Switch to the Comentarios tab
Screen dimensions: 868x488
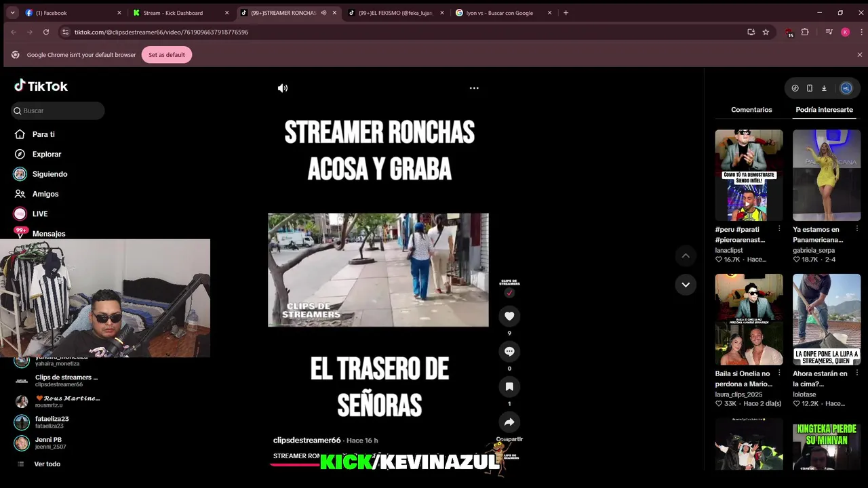tap(751, 110)
